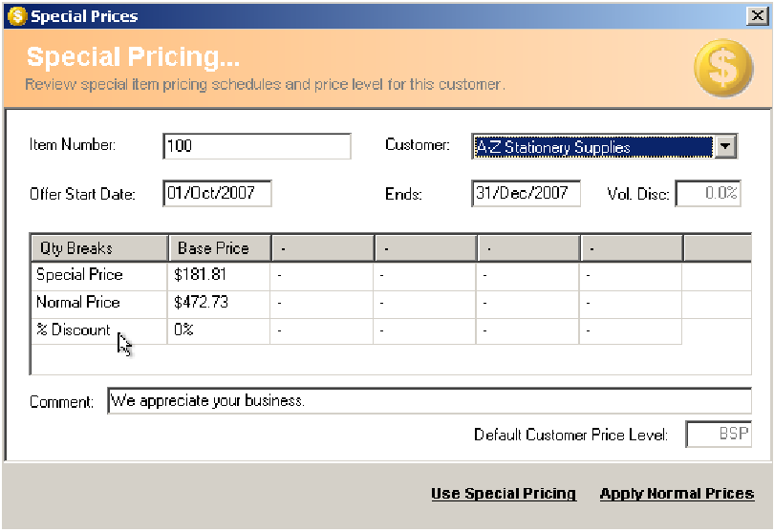The width and height of the screenshot is (774, 532).
Task: Click the 0% discount cell
Action: [x=219, y=330]
